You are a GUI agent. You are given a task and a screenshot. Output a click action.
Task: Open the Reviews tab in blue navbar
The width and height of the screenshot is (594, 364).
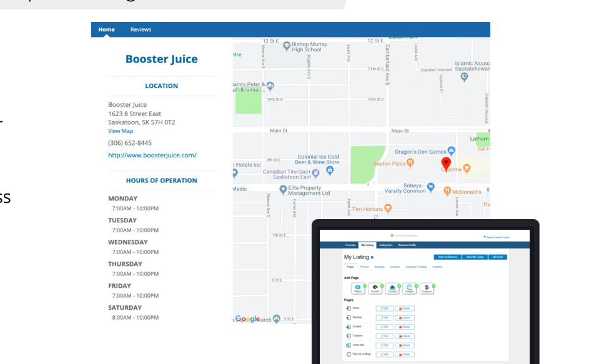(141, 29)
